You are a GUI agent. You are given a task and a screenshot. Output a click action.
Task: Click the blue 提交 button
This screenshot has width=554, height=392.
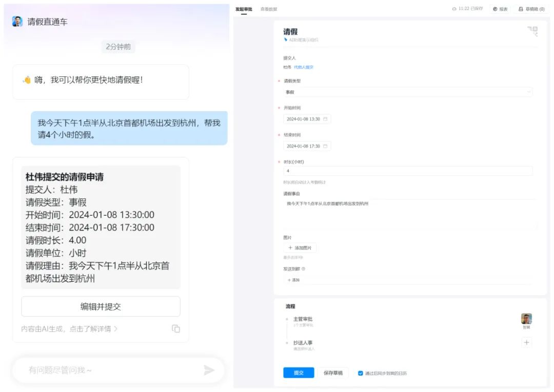[299, 373]
